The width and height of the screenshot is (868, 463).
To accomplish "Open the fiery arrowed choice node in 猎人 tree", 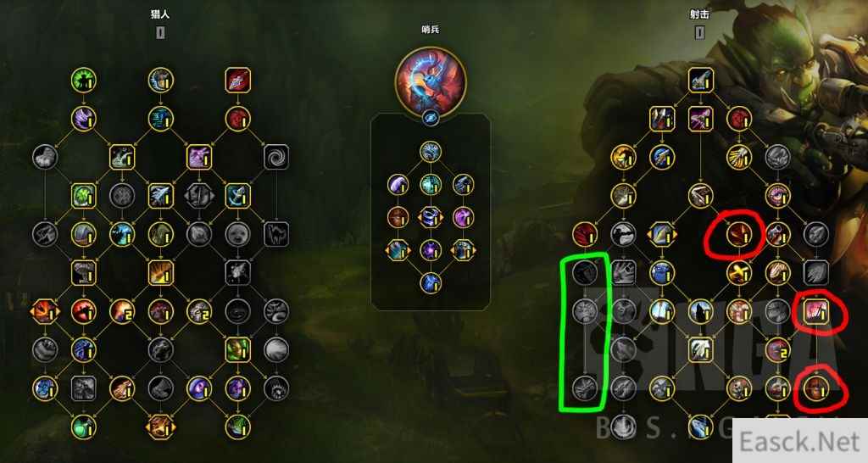I will coord(46,311).
